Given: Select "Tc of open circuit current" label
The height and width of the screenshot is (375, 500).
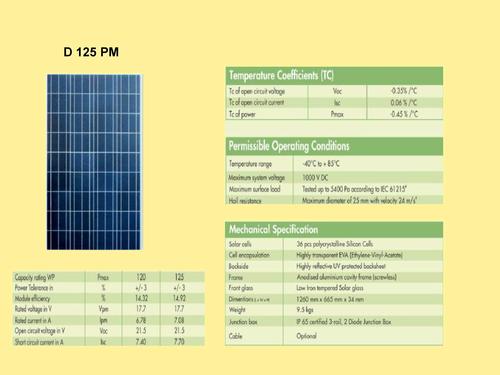Looking at the screenshot, I should [x=256, y=102].
